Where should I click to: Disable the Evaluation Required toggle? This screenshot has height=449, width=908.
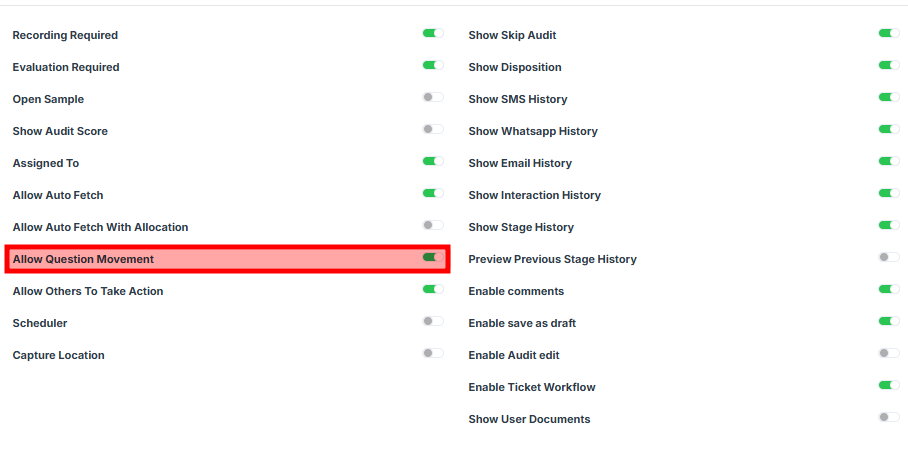tap(433, 65)
